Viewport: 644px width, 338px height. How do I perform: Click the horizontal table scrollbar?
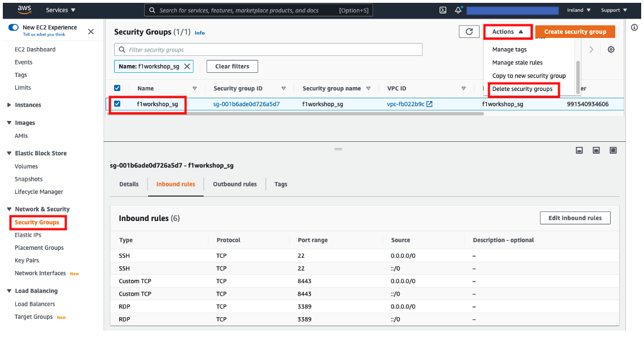295,114
